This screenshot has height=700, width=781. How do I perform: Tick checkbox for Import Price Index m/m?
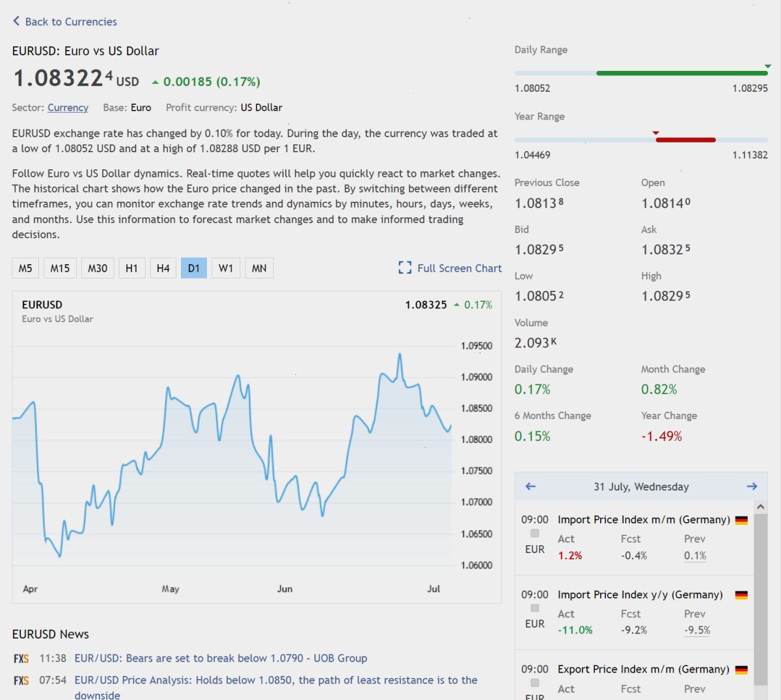(535, 533)
